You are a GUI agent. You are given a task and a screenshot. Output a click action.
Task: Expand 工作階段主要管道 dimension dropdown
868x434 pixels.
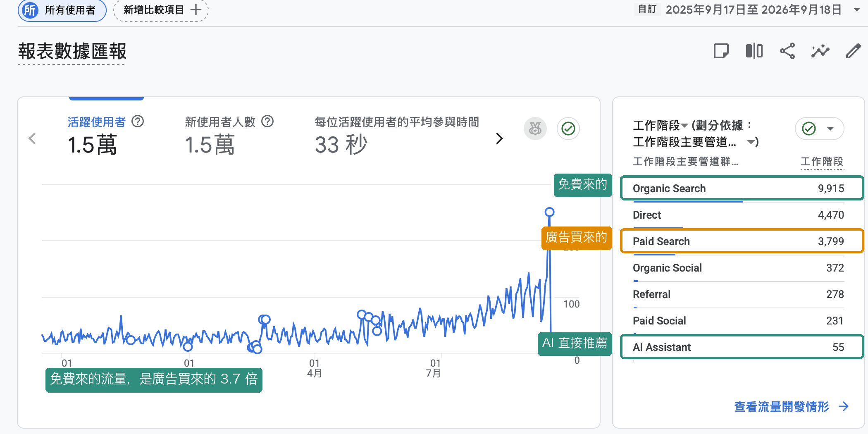(751, 142)
